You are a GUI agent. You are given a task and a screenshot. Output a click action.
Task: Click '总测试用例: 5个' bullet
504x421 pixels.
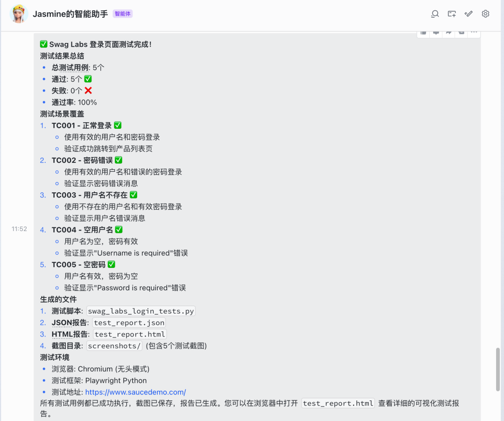[78, 68]
